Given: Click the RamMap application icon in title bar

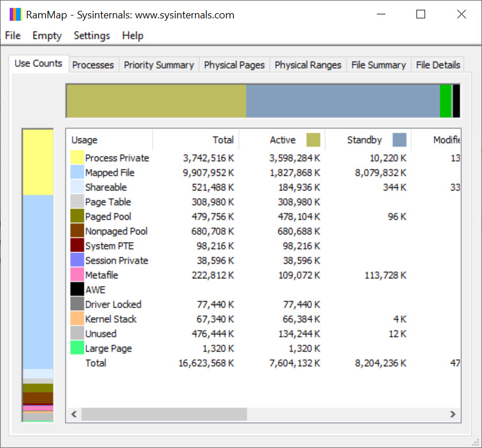Looking at the screenshot, I should click(x=16, y=14).
